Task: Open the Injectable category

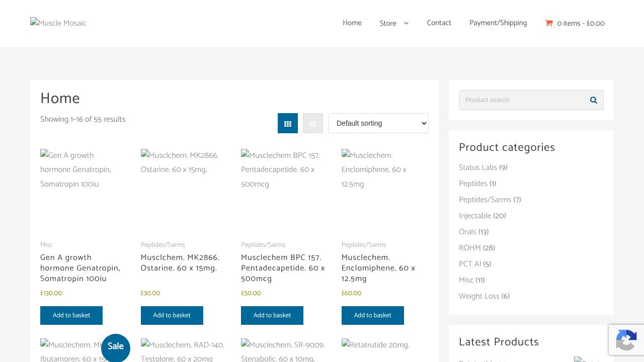Action: (475, 216)
